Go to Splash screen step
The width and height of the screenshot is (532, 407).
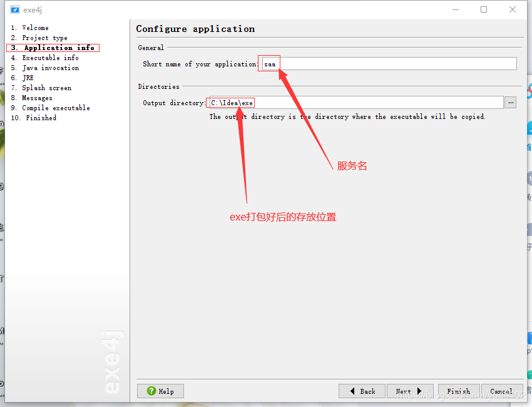(41, 88)
